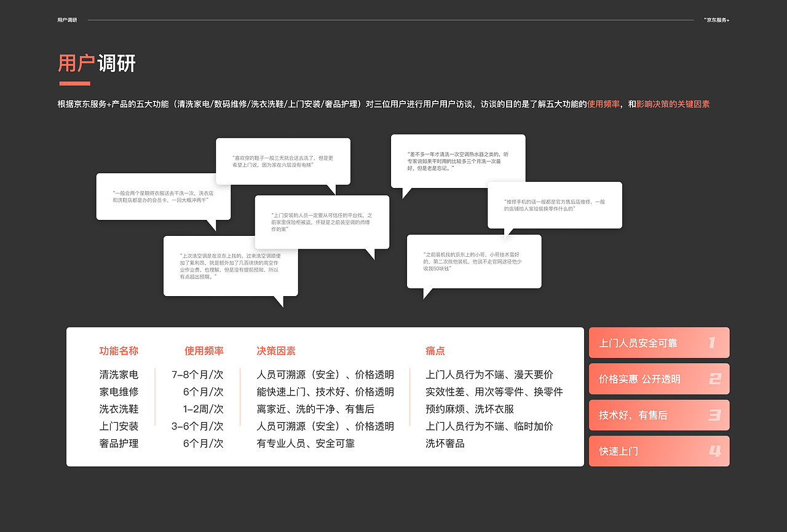
Task: Click the 京东服务+ label at top right
Action: [x=716, y=19]
